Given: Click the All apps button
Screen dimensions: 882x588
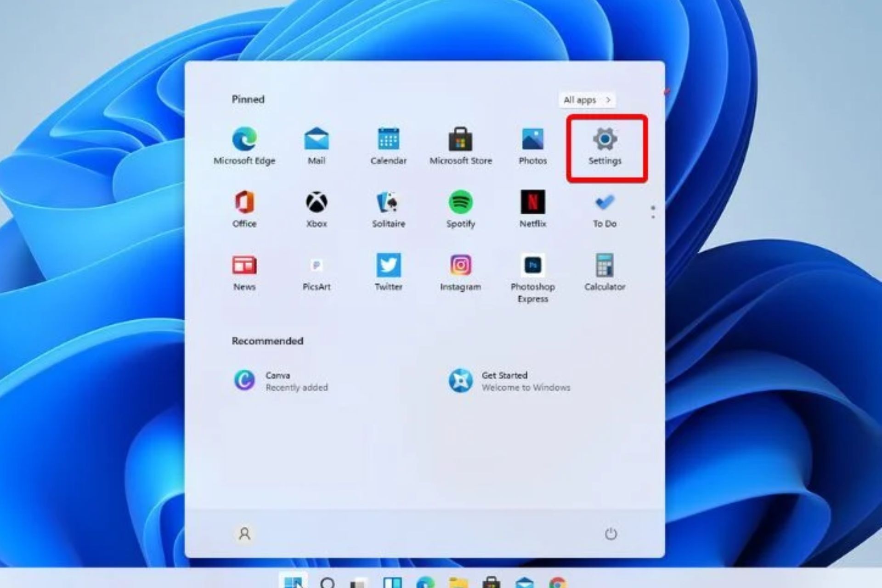Looking at the screenshot, I should pos(587,100).
